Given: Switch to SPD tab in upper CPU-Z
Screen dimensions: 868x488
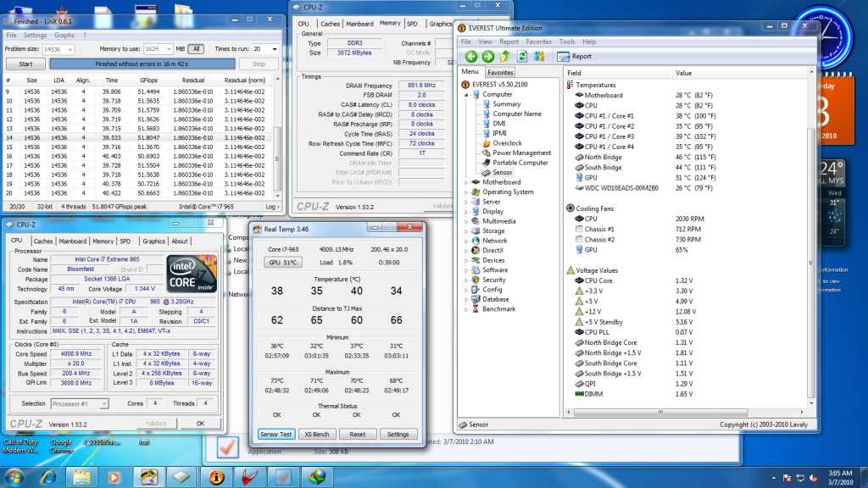Looking at the screenshot, I should click(413, 25).
